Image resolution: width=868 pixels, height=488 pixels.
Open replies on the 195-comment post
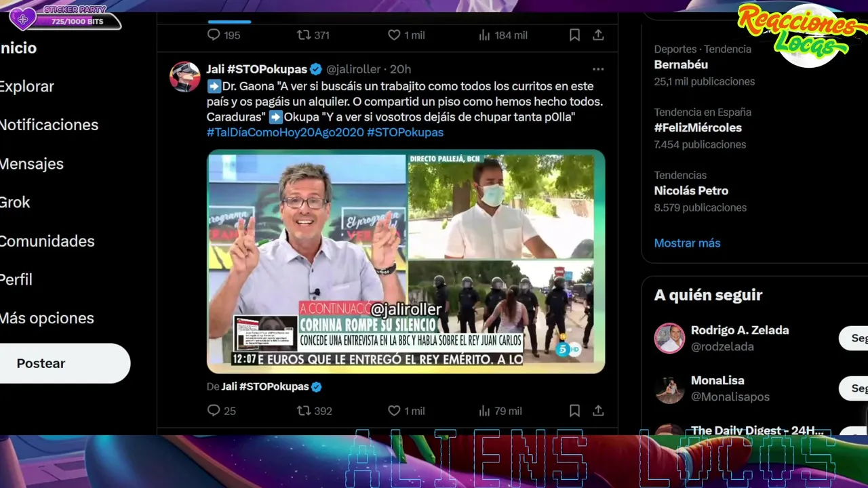coord(224,35)
